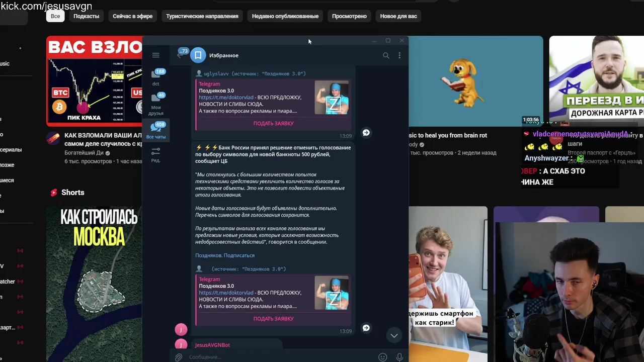Select the Все чаты folder
This screenshot has width=644, height=362.
(x=156, y=131)
